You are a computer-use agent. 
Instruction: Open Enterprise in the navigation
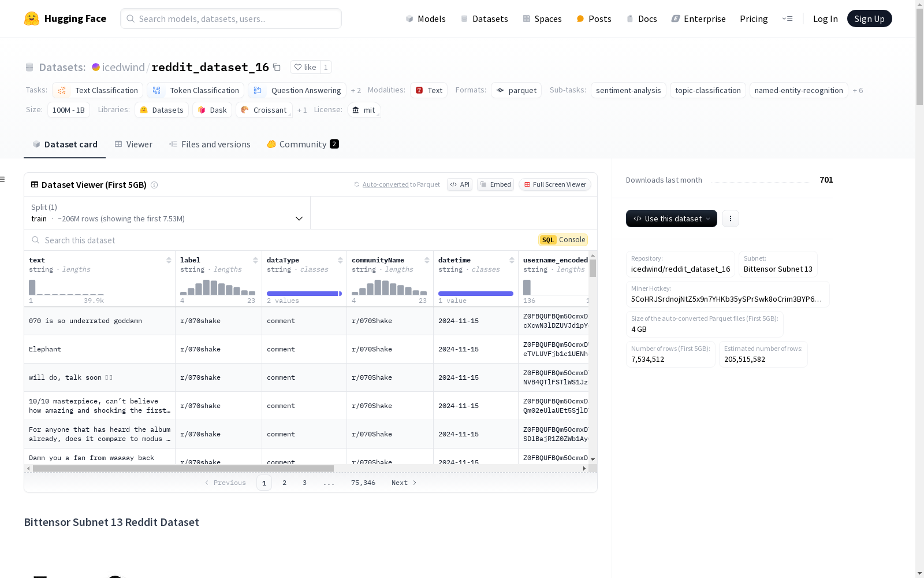[698, 18]
